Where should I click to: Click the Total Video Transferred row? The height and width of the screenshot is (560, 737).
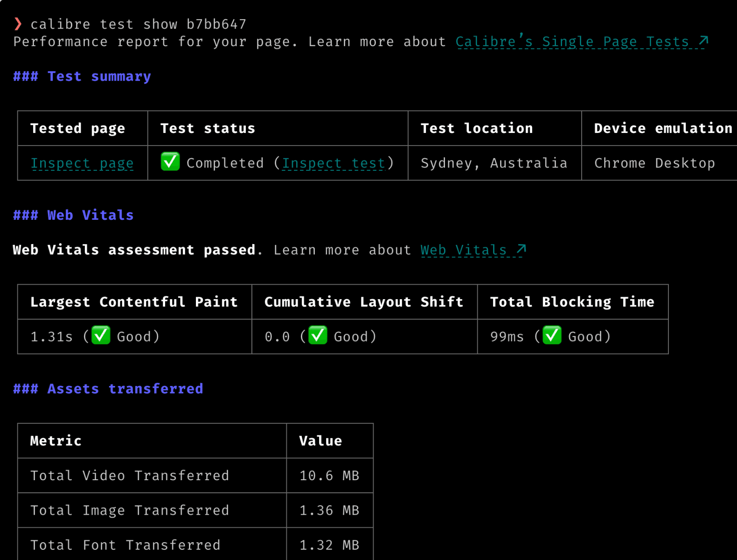130,476
